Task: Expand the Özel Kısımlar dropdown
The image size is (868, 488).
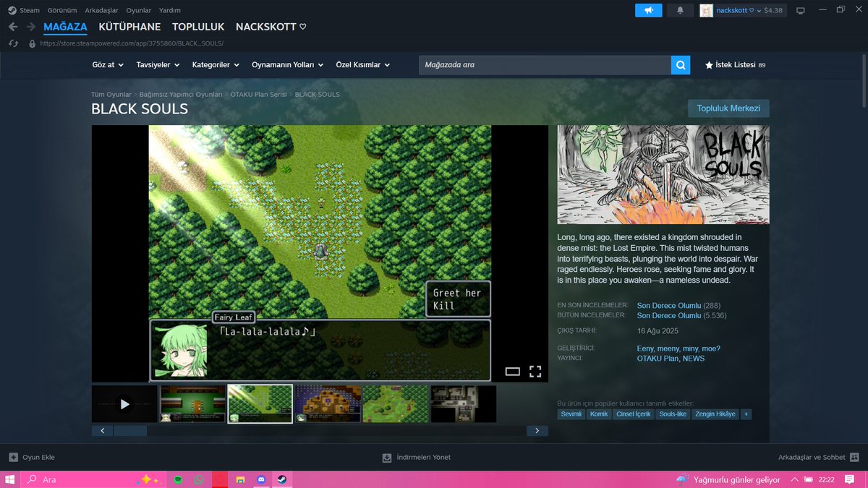Action: coord(363,65)
